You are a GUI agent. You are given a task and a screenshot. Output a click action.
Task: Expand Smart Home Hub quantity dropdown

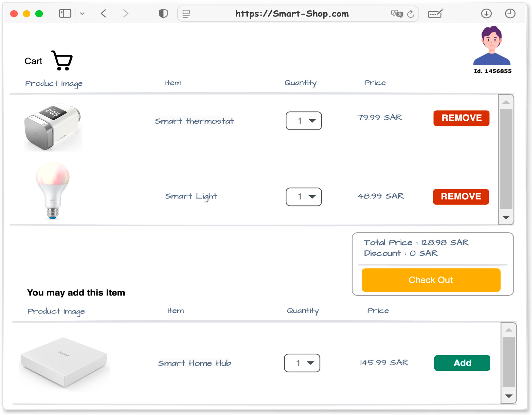(302, 363)
